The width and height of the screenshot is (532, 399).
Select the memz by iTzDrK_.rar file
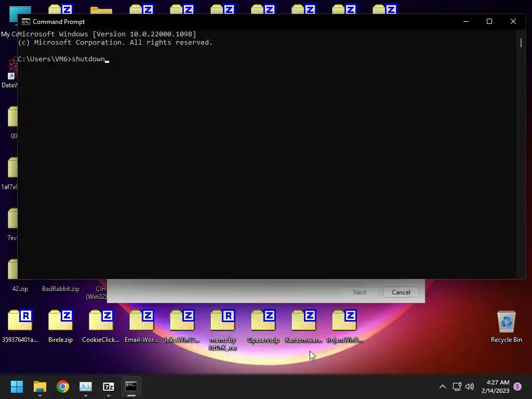[222, 330]
